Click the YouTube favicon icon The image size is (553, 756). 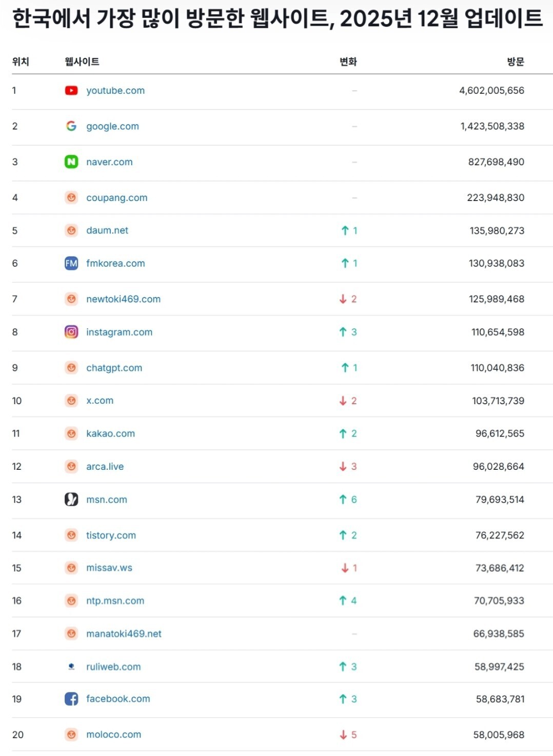pyautogui.click(x=71, y=91)
